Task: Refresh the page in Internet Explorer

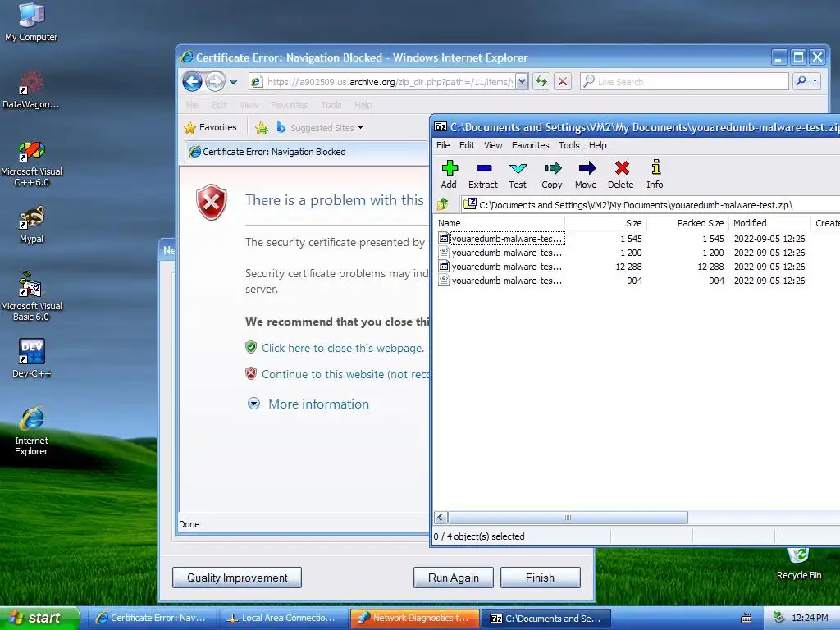Action: point(541,81)
